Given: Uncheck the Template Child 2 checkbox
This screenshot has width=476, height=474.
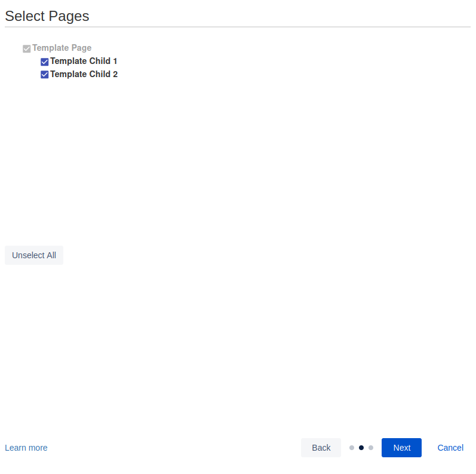Looking at the screenshot, I should tap(45, 75).
